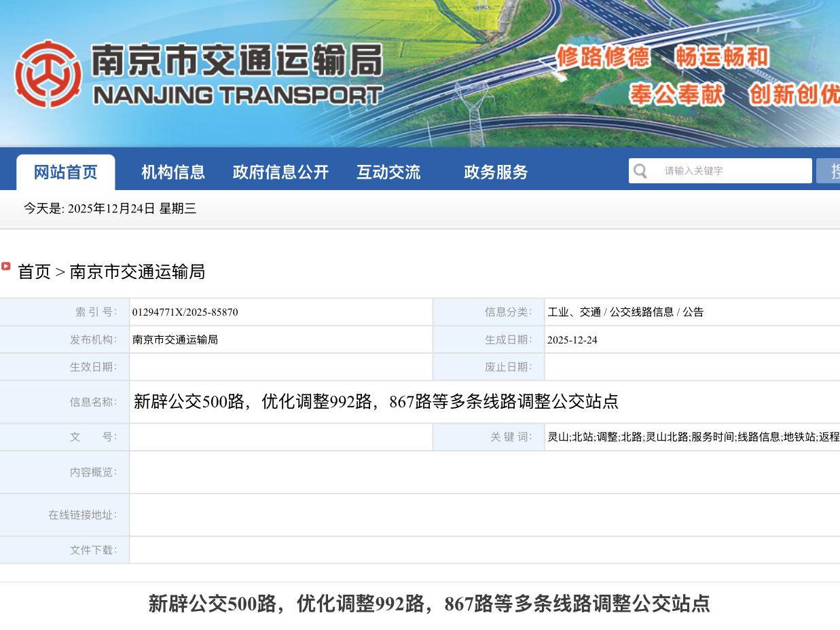The width and height of the screenshot is (840, 630).
Task: Open the 互动交流 menu
Action: coord(388,172)
